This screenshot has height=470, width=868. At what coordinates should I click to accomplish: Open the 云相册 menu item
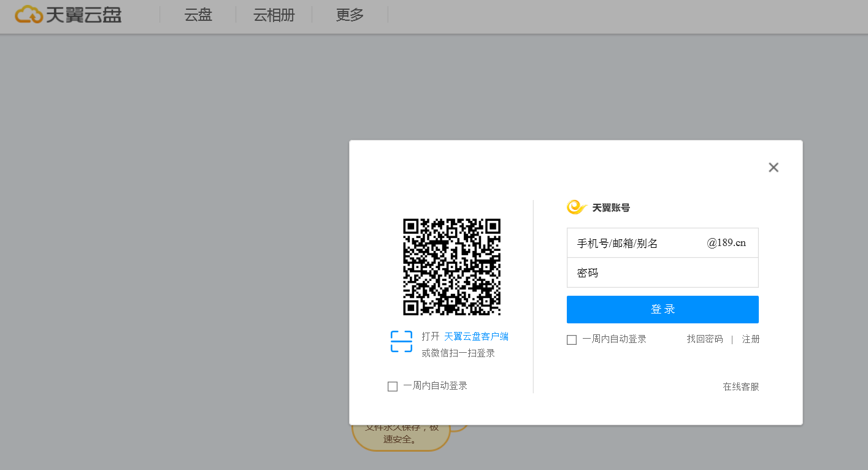pos(274,15)
